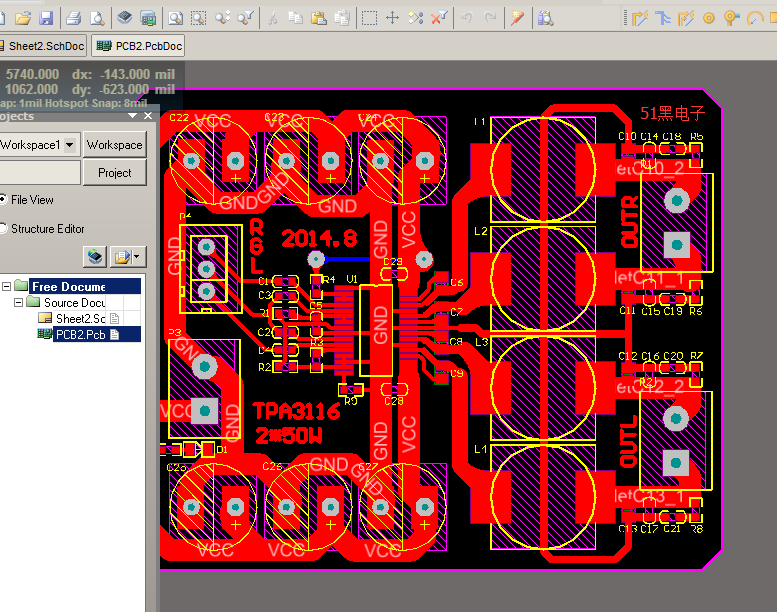The height and width of the screenshot is (612, 777).
Task: Click inductor L2 footprint on PCB
Action: point(543,278)
